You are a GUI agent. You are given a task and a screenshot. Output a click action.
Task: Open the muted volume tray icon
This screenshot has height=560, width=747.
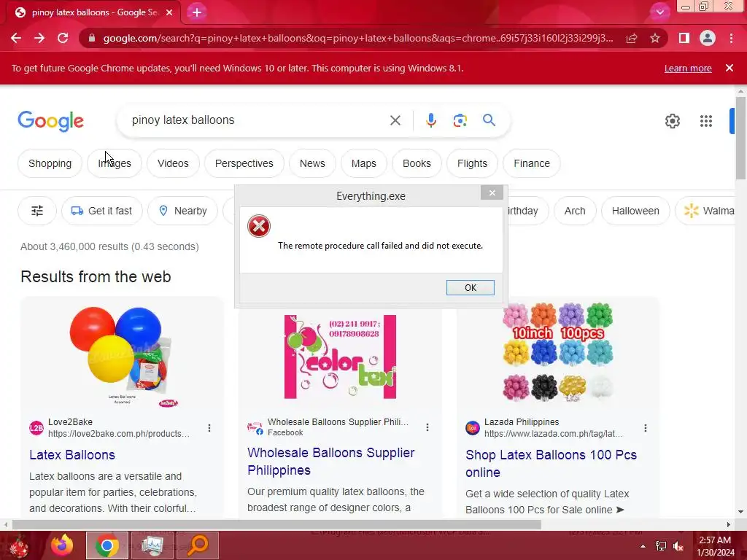(678, 546)
